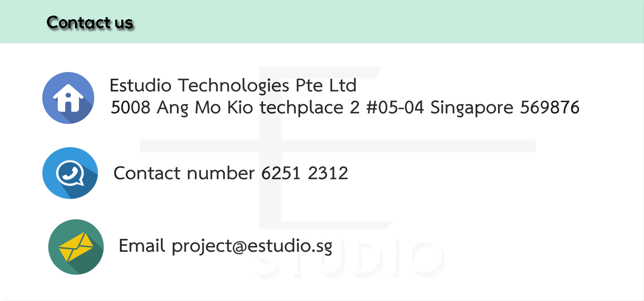Select the faded STUDIO watermark text
644x301 pixels.
351,260
